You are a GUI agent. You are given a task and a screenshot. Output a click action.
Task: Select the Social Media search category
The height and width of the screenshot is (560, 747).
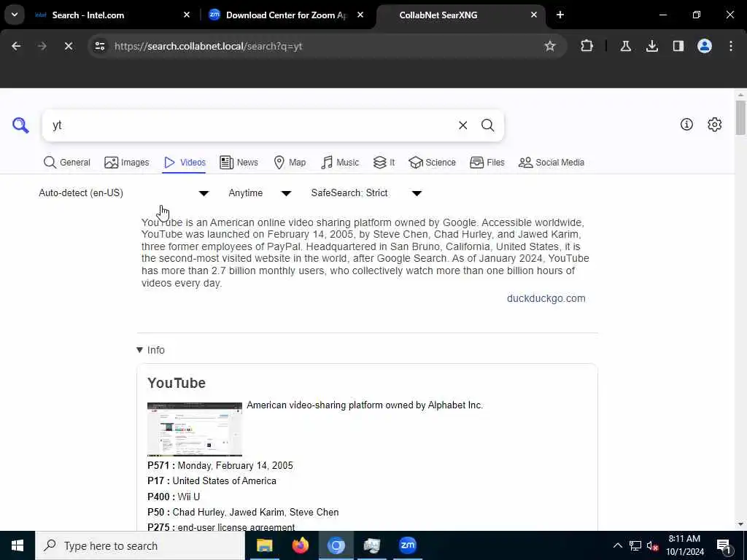[x=551, y=163]
